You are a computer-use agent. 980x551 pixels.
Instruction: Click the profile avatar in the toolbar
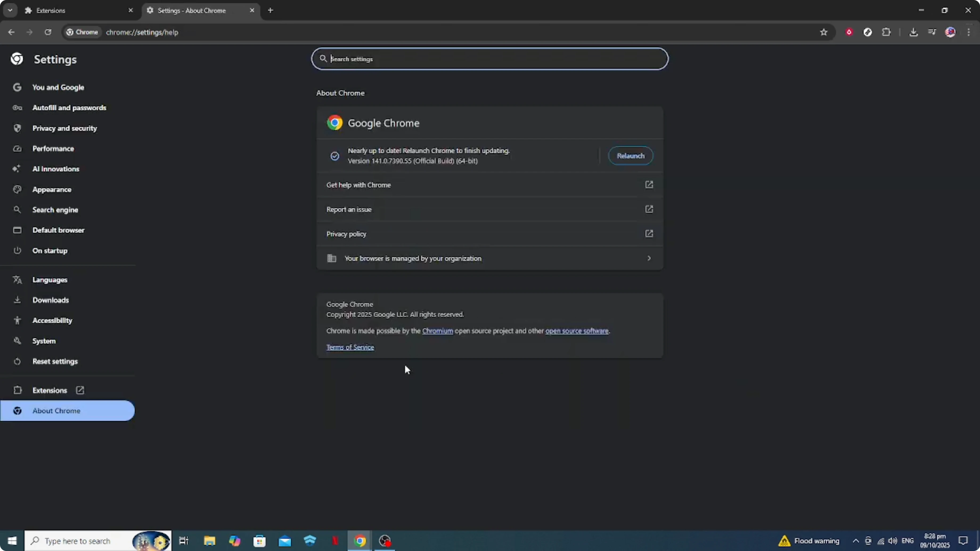click(951, 32)
